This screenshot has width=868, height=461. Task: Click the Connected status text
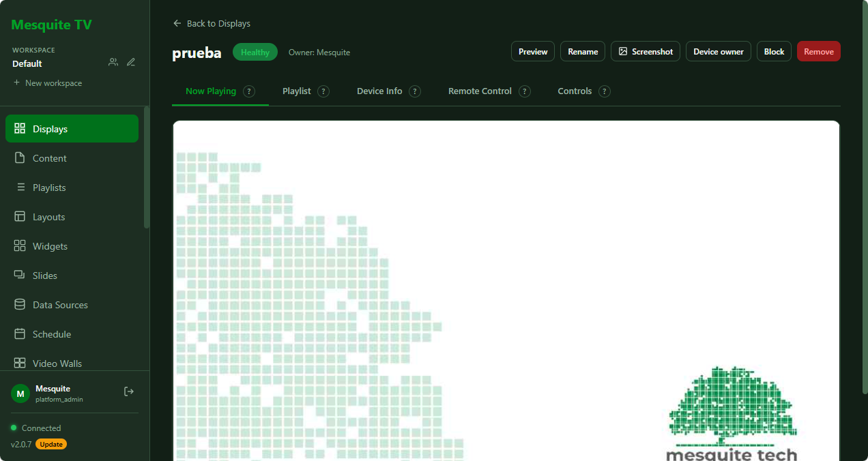(x=41, y=428)
